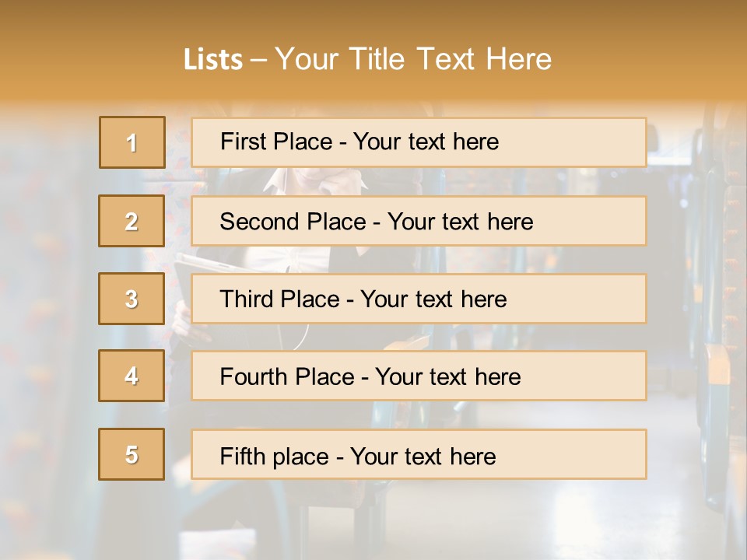Click the words 'Second Place' in second bar
The width and height of the screenshot is (747, 560).
click(293, 222)
